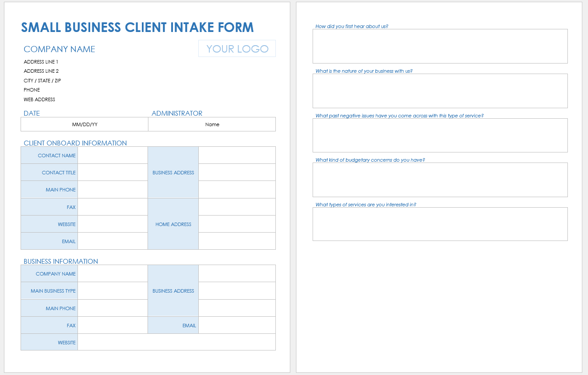Screen dimensions: 588x375
Task: Select the Small Business Client Intake Form title
Action: click(137, 27)
